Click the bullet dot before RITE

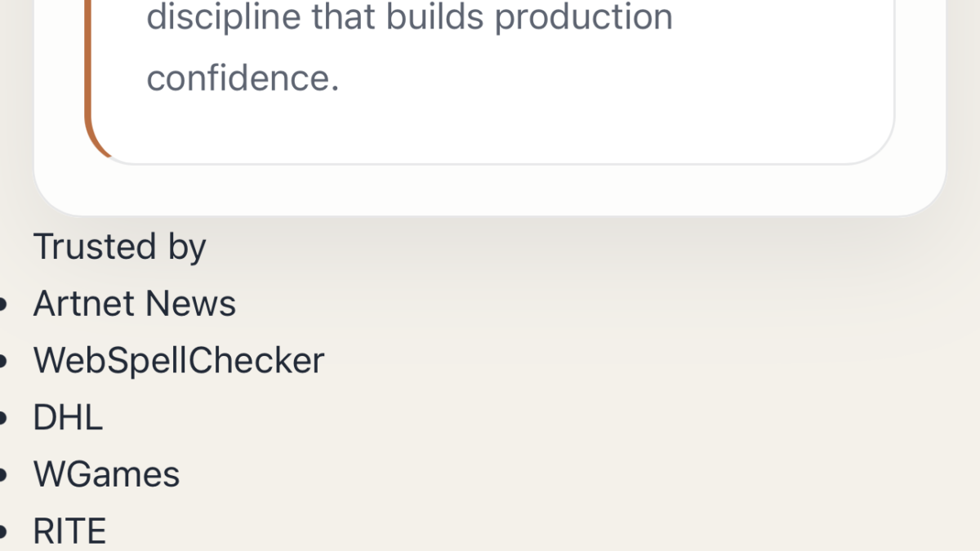(2, 533)
